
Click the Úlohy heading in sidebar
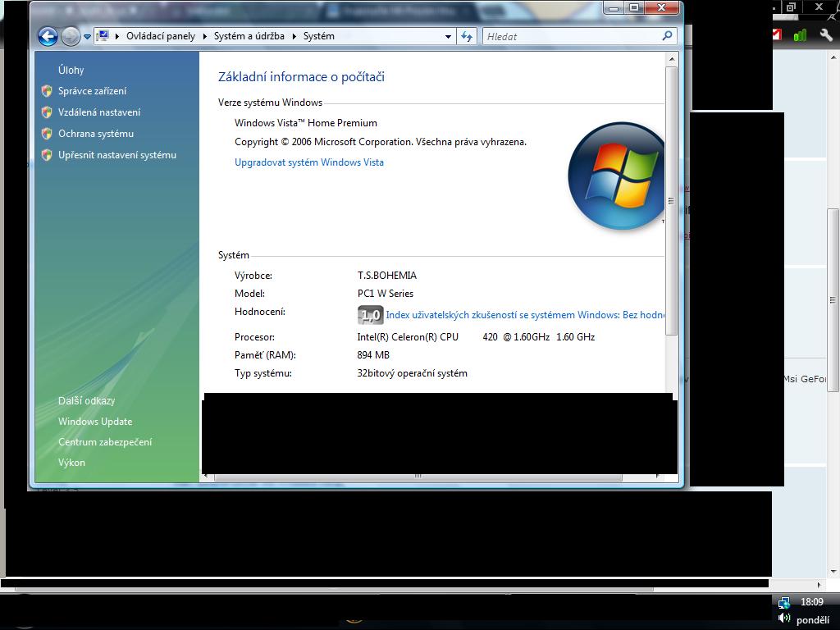tap(71, 71)
